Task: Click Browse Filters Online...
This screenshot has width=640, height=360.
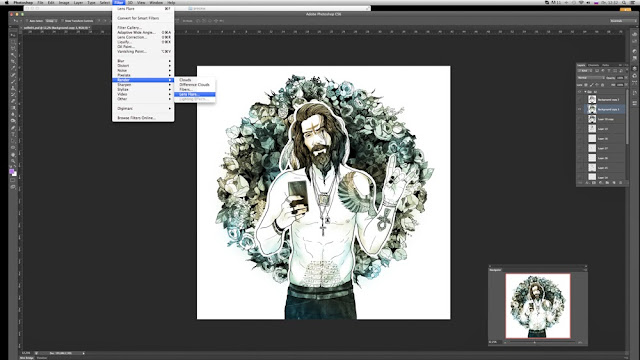Action: pos(143,118)
